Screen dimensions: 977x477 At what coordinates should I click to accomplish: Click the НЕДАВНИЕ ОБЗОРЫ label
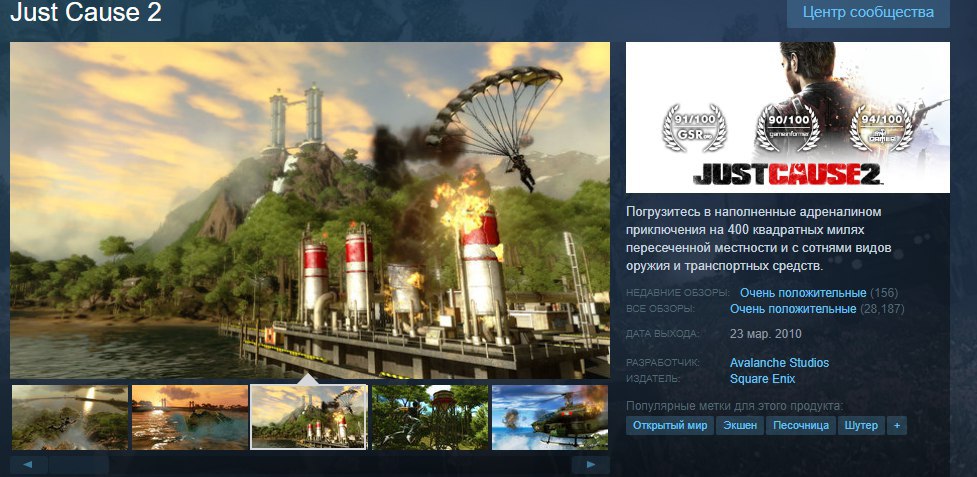[677, 293]
